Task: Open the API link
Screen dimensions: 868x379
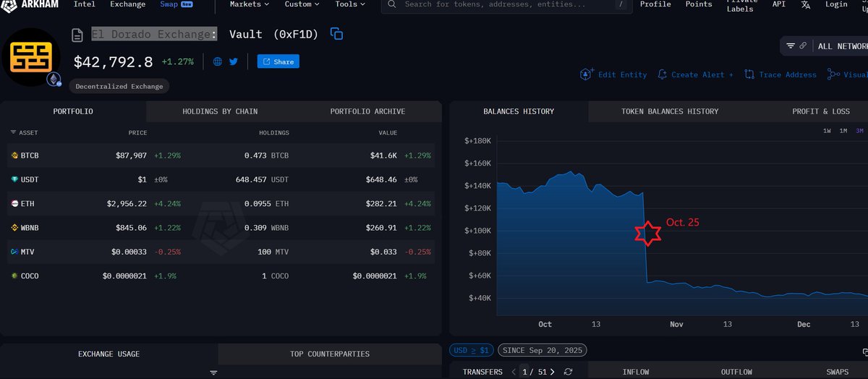Action: point(779,4)
